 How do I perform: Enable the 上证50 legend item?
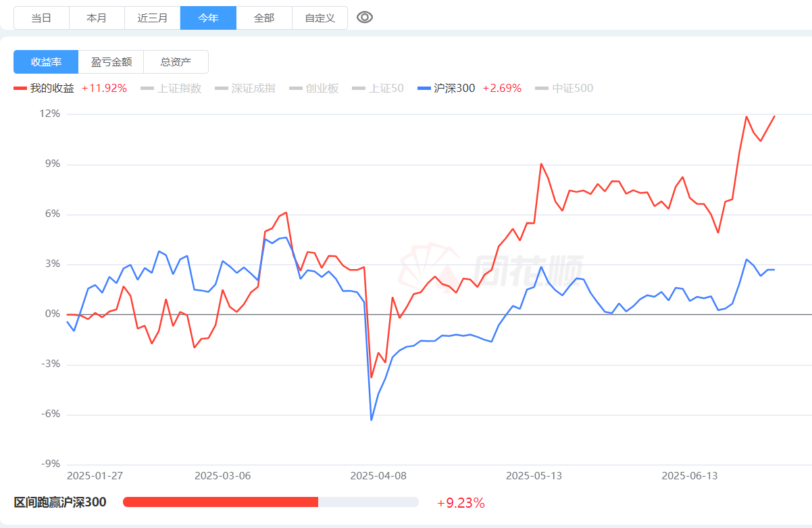click(x=378, y=88)
